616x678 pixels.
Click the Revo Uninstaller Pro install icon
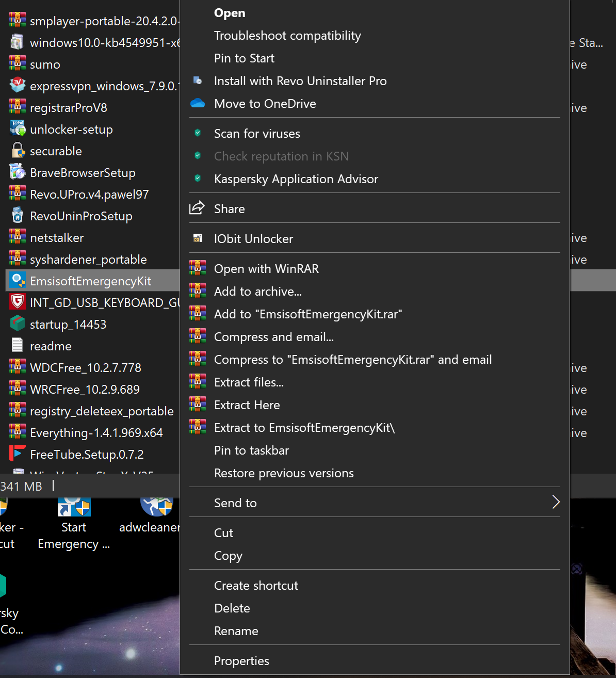pyautogui.click(x=198, y=80)
